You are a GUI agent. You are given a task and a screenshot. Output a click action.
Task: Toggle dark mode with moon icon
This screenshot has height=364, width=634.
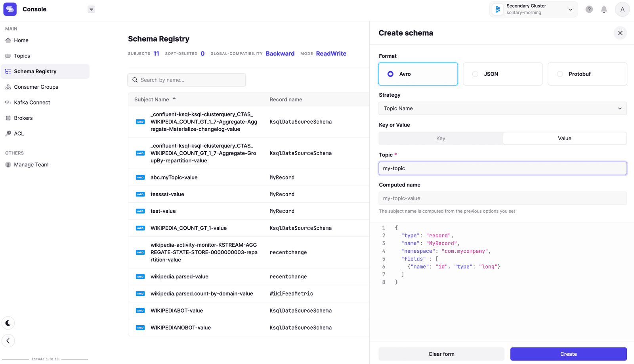coord(8,323)
